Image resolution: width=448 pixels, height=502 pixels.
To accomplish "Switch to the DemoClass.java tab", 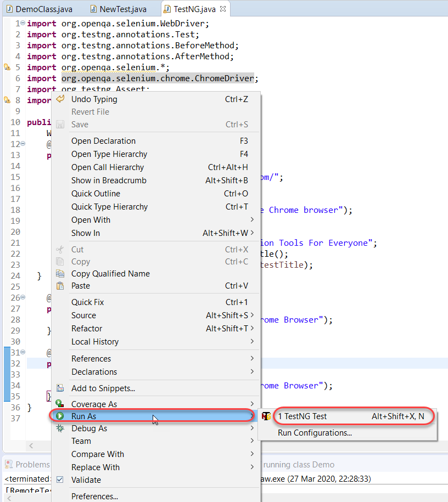I will pyautogui.click(x=40, y=9).
